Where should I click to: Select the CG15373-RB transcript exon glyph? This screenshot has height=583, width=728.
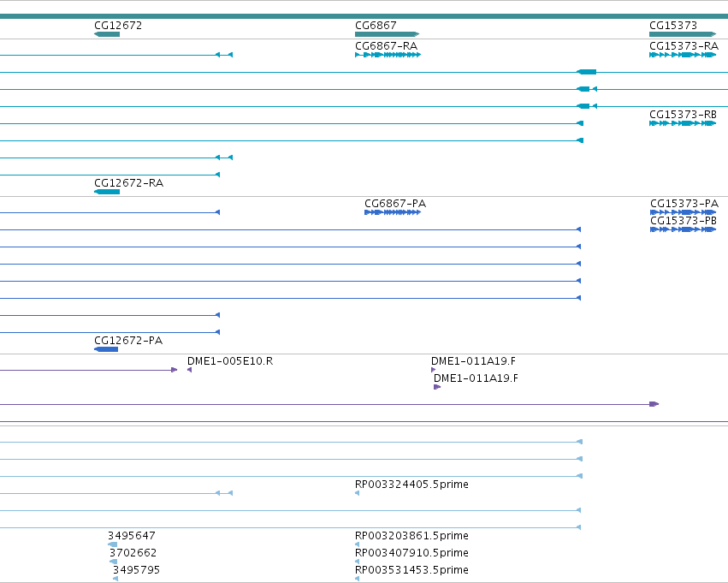683,123
